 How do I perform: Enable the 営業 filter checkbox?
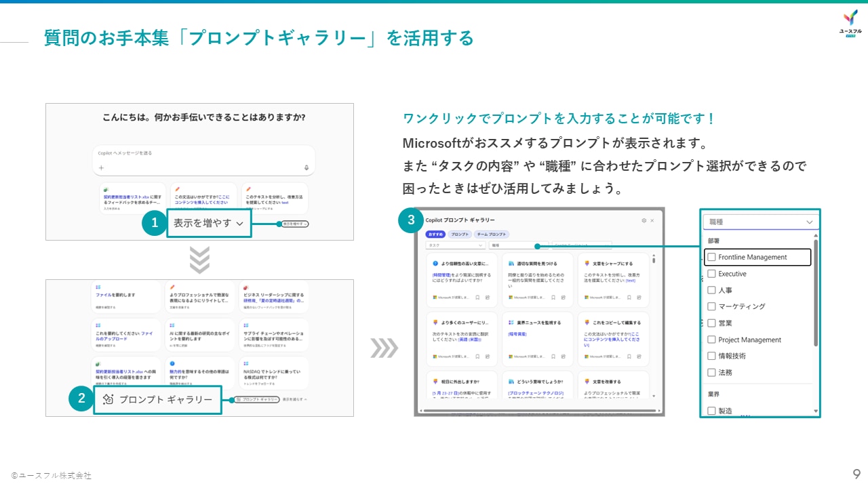[x=712, y=323]
